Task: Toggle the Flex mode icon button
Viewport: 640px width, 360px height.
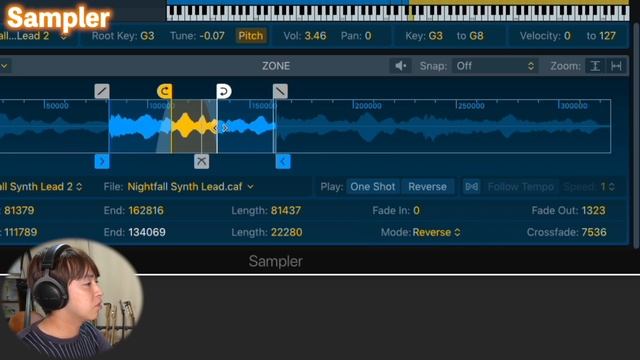Action: click(471, 187)
